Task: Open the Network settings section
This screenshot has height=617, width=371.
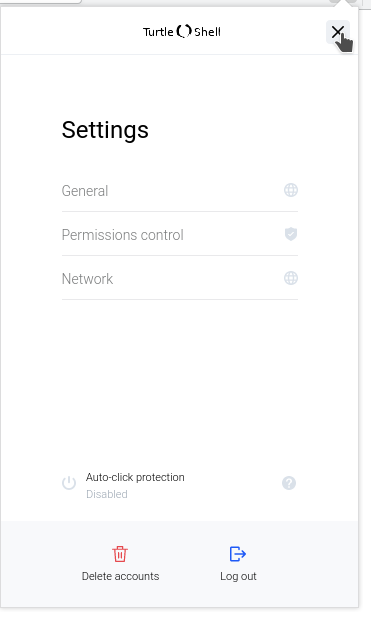Action: pyautogui.click(x=180, y=279)
